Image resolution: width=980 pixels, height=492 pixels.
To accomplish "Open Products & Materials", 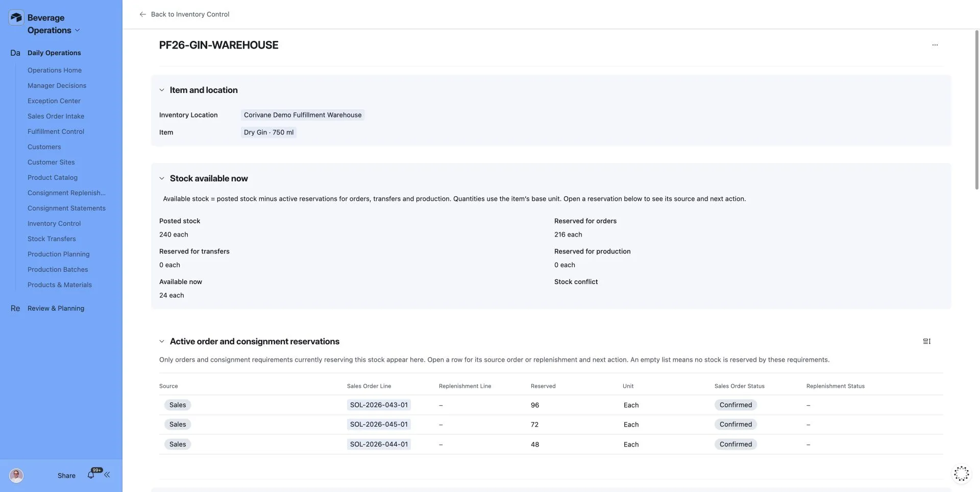I will click(60, 285).
